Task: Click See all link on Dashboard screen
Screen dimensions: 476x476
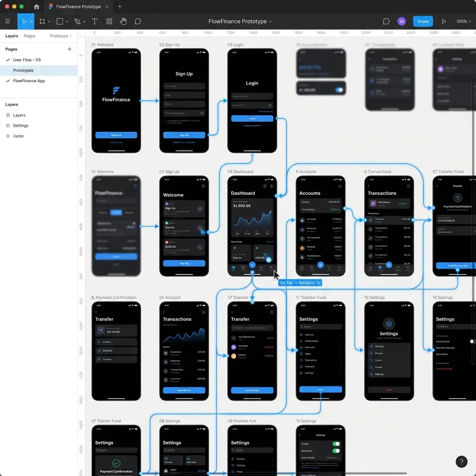Action: tap(270, 242)
